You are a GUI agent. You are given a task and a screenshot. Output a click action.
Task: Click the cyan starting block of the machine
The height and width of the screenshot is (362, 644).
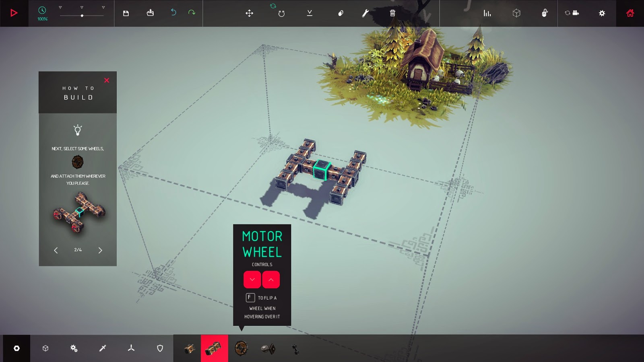coord(322,170)
